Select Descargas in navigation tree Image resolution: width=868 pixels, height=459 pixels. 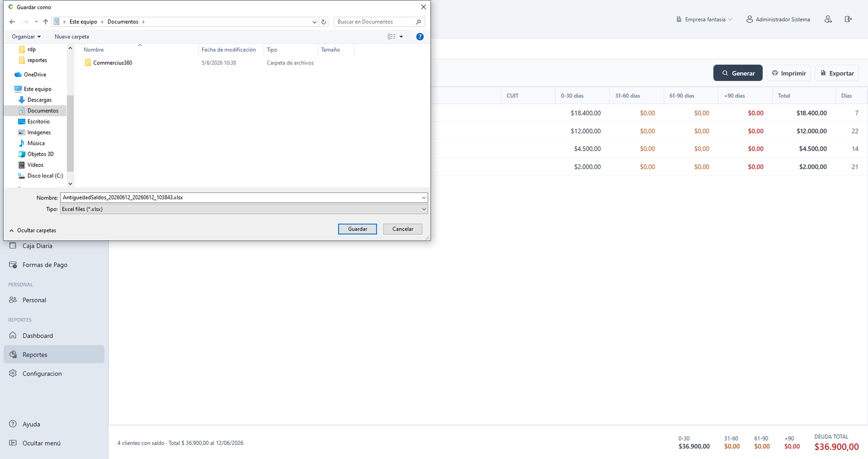click(39, 100)
